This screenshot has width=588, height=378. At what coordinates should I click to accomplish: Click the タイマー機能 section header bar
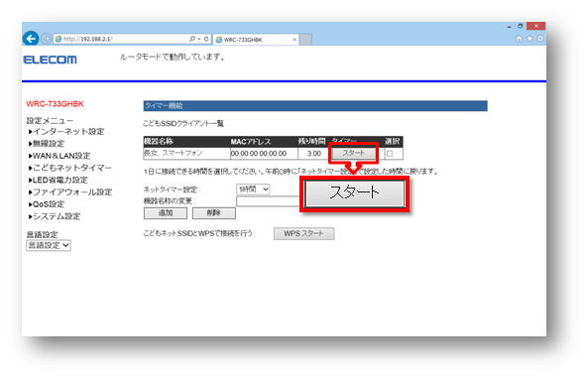coord(315,106)
